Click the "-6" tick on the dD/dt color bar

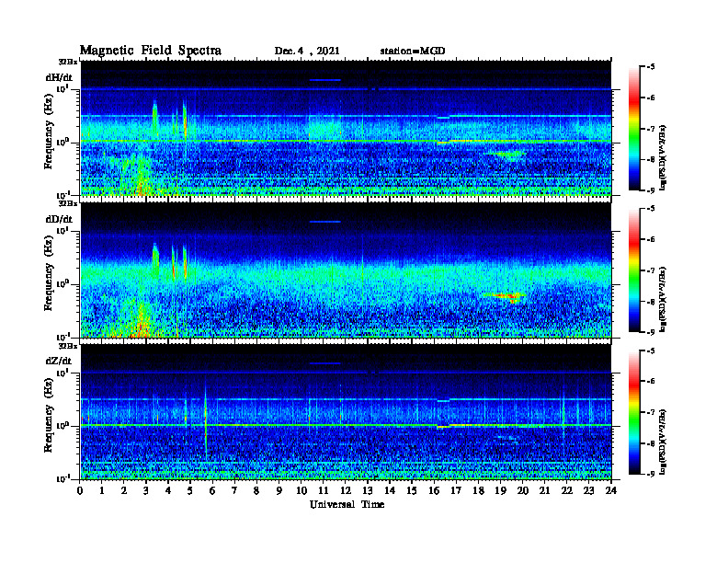click(x=651, y=240)
